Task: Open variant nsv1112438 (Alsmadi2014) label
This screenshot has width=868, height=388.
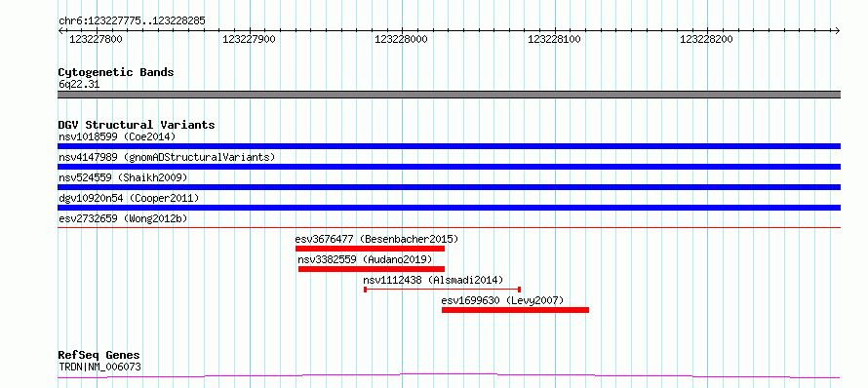Action: click(433, 280)
